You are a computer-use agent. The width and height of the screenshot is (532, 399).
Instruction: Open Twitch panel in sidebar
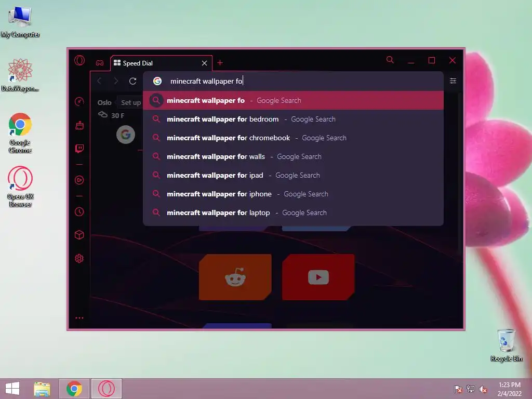(x=79, y=148)
